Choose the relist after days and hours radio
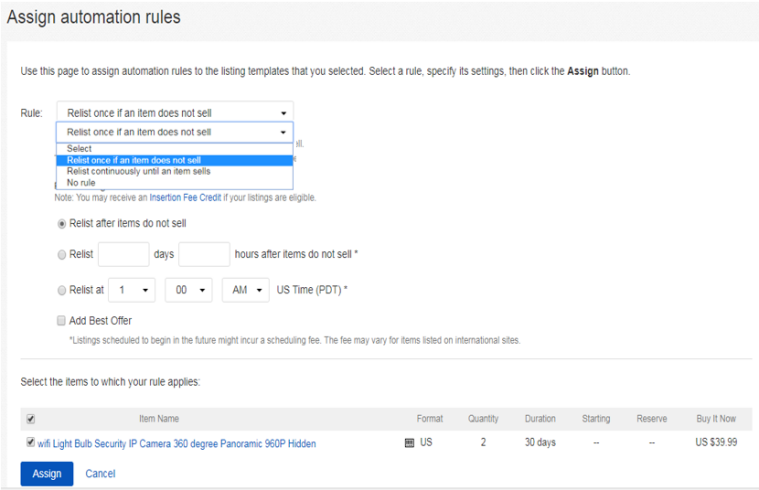The image size is (759, 490). 63,255
